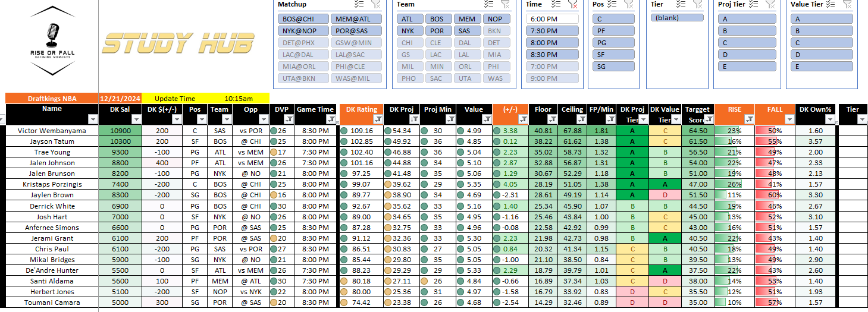Open the DK $(+/-) column filter dropdown
Viewport: 868px width, 312px height.
178,119
